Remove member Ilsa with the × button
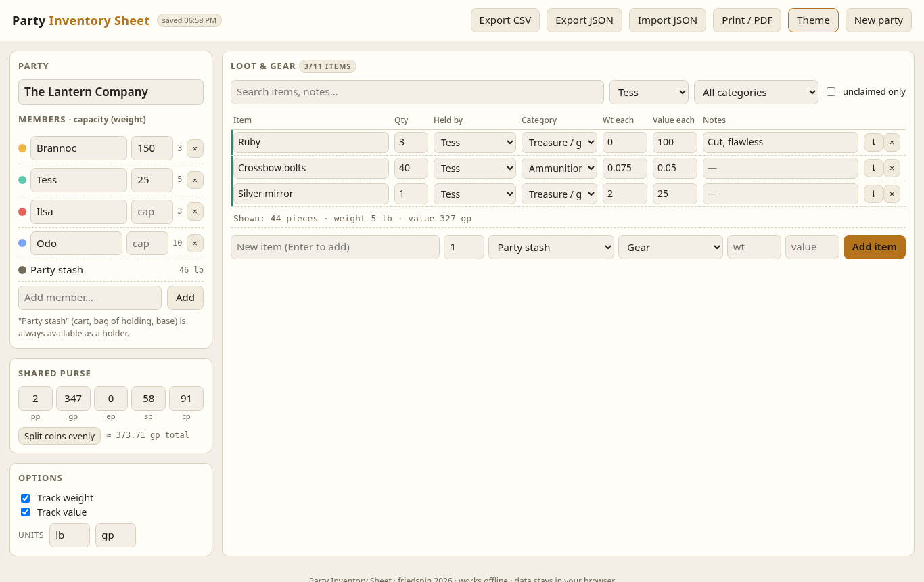 195,212
